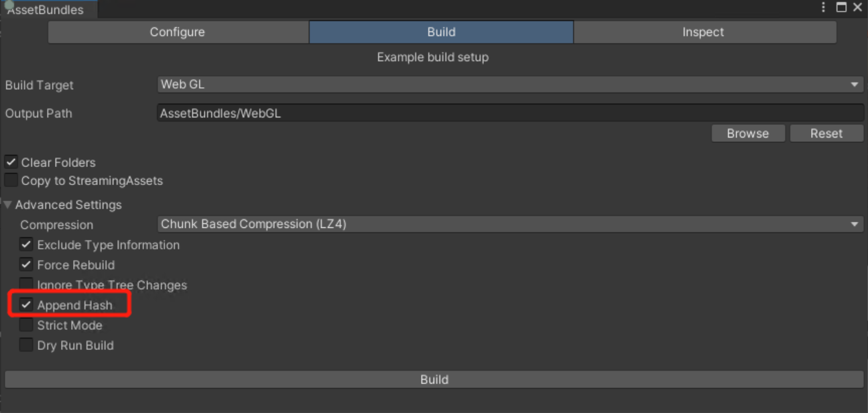868x413 pixels.
Task: Reset the output path
Action: pos(826,133)
